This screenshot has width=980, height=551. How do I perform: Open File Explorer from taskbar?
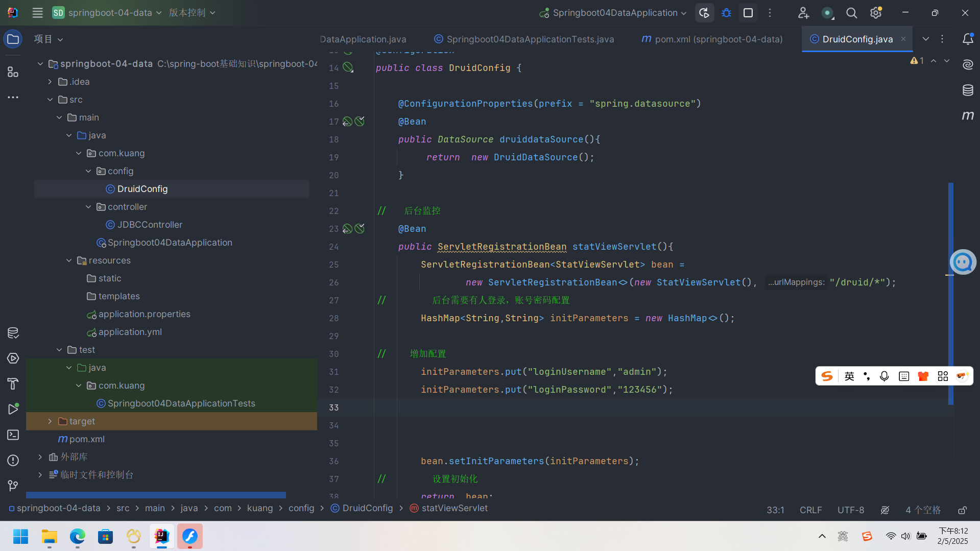tap(49, 536)
